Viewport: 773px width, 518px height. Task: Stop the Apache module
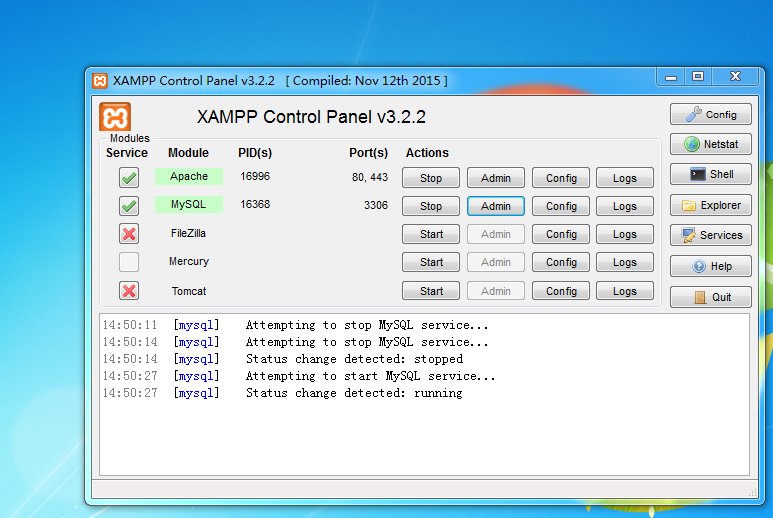tap(430, 178)
